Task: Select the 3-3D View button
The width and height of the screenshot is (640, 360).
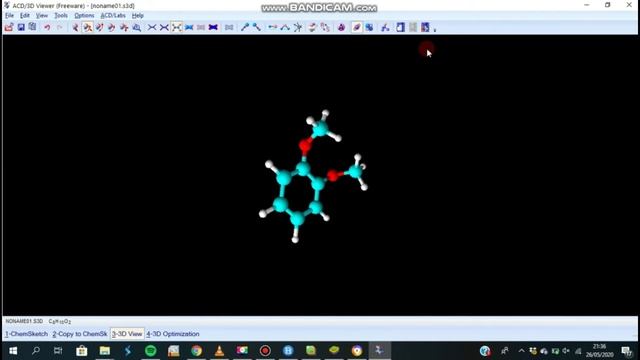Action: tap(127, 334)
